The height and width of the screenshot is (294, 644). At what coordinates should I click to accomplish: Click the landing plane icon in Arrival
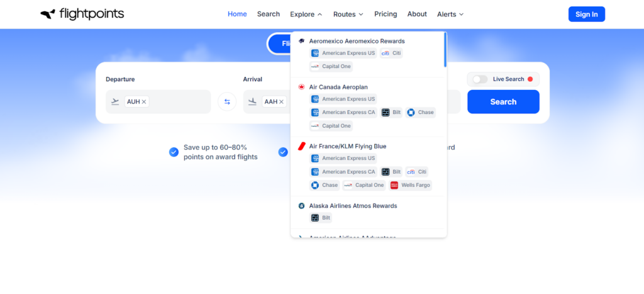tap(253, 101)
